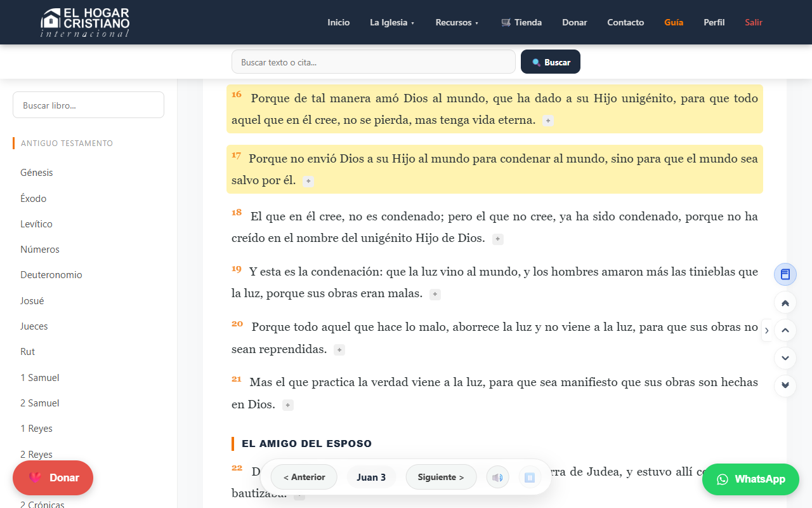Click the Juan 3 chapter label
Viewport: 812px width, 508px height.
[x=371, y=477]
